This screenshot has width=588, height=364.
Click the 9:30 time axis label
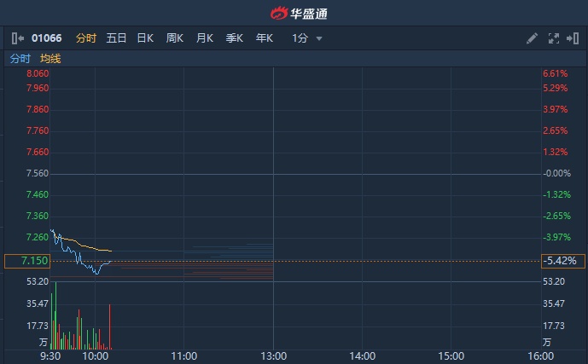[50, 356]
